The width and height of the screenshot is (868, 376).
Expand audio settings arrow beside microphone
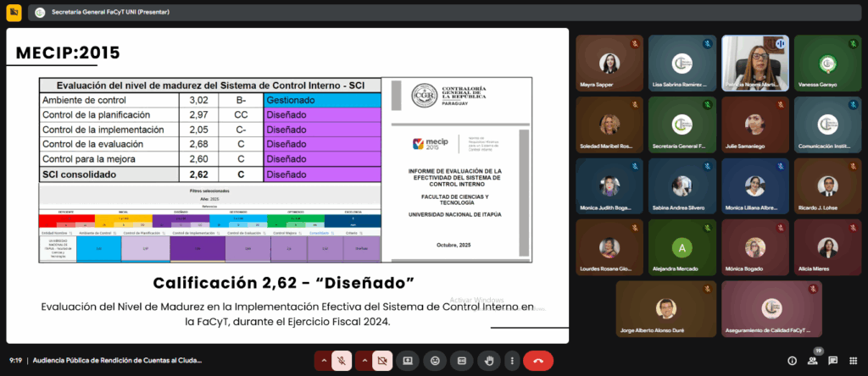[x=323, y=361]
